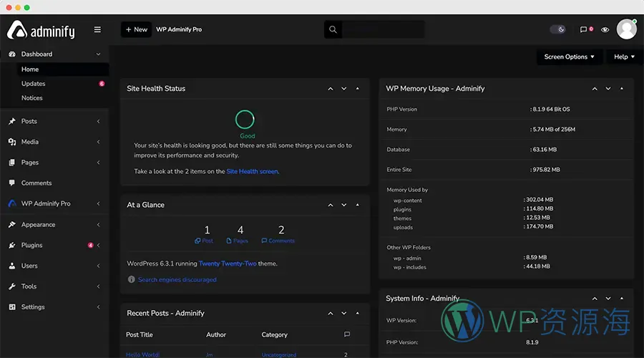This screenshot has width=644, height=358.
Task: Expand the Settings submenu chevron
Action: [98, 306]
